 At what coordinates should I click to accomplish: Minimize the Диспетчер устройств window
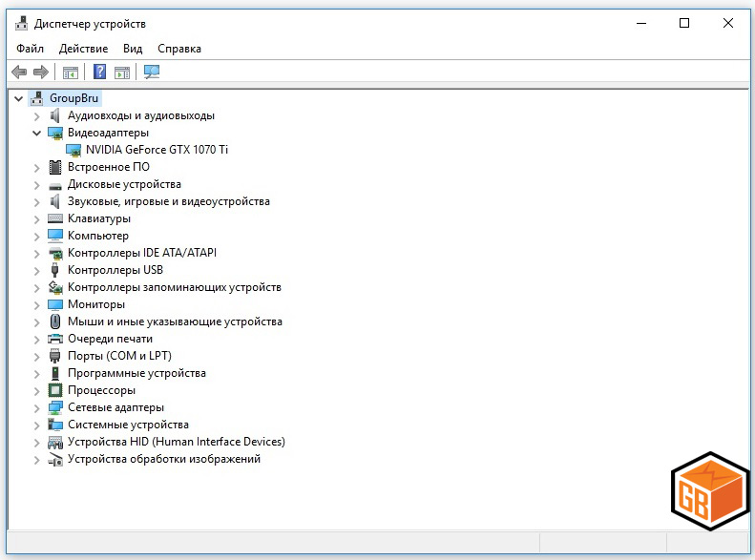pyautogui.click(x=641, y=23)
